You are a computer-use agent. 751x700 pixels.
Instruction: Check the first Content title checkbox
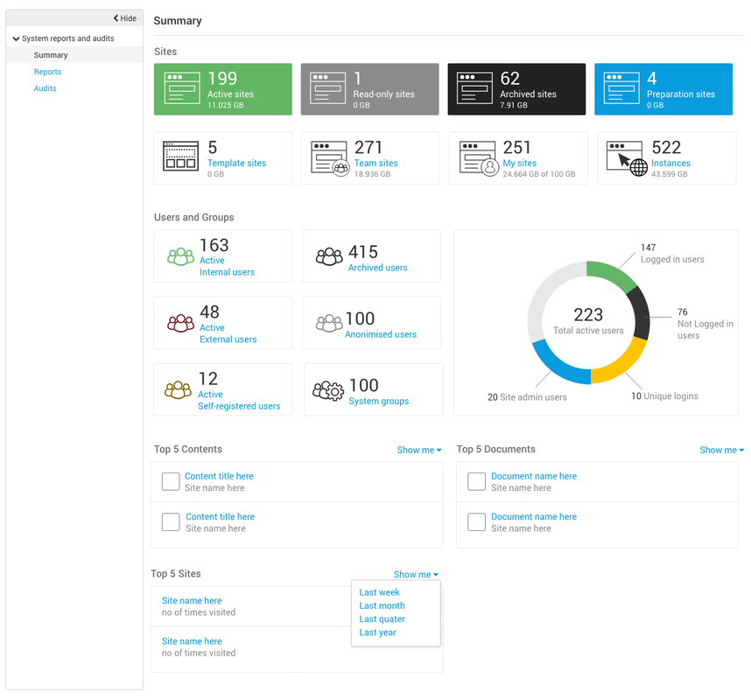pyautogui.click(x=171, y=481)
